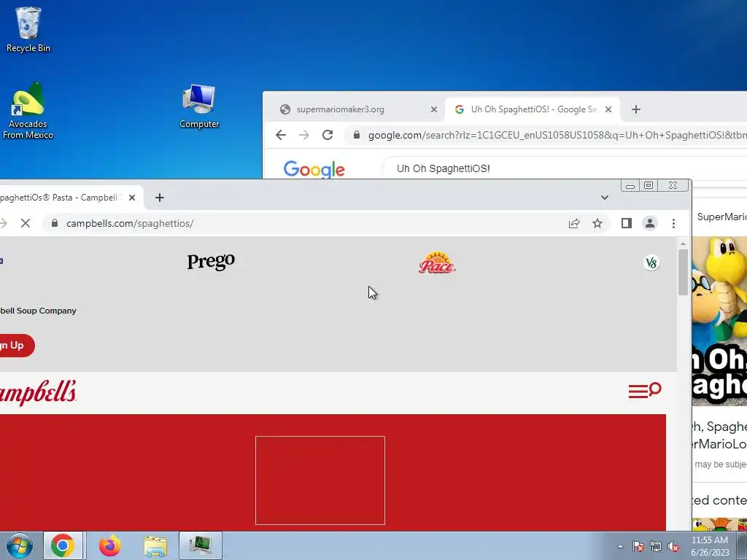Screen dimensions: 747x560
Task: Minimize the Campbell's browser window
Action: (630, 186)
